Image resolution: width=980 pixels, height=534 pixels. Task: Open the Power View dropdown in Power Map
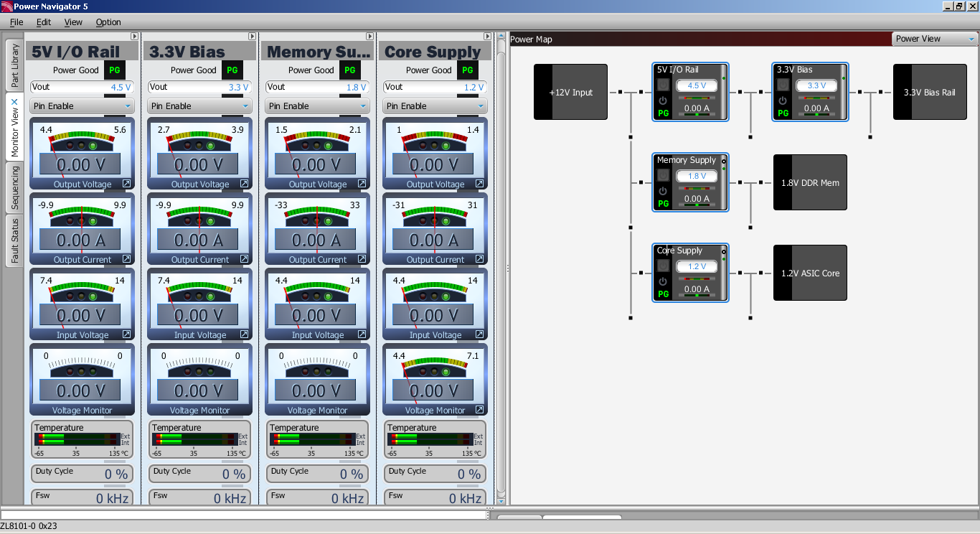point(933,39)
